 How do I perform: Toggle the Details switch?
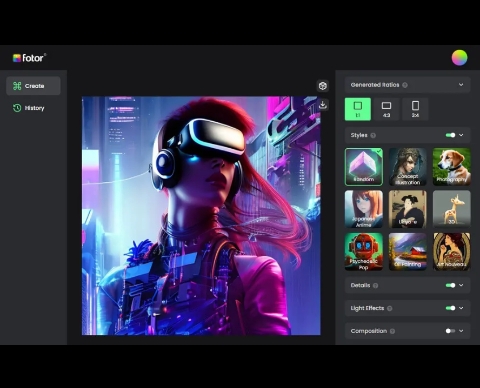point(450,285)
